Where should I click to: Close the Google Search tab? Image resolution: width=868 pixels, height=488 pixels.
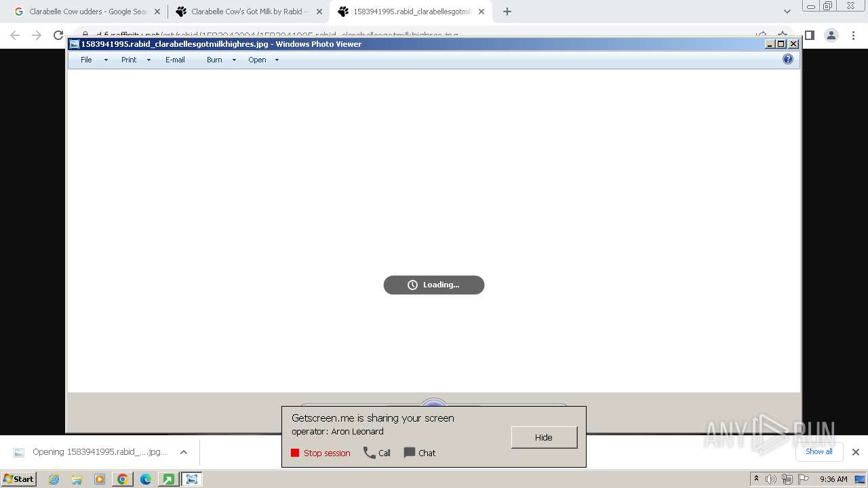(157, 12)
